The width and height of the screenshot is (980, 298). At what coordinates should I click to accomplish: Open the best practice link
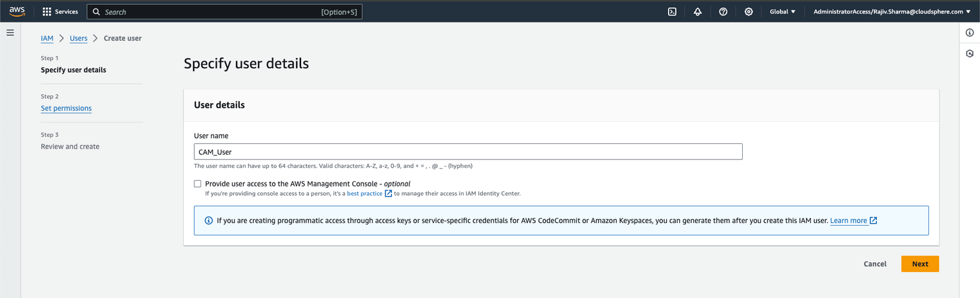click(x=364, y=194)
